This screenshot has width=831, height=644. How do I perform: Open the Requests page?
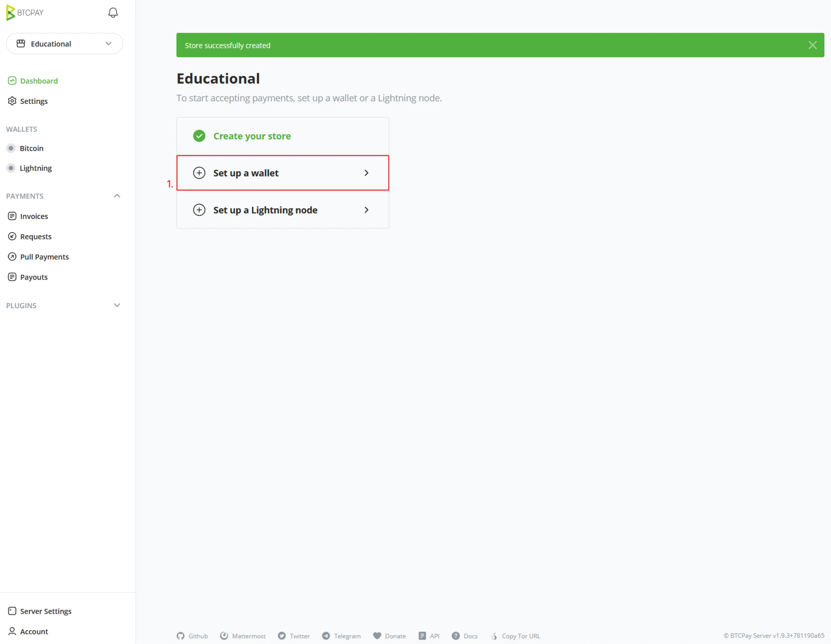click(x=35, y=236)
